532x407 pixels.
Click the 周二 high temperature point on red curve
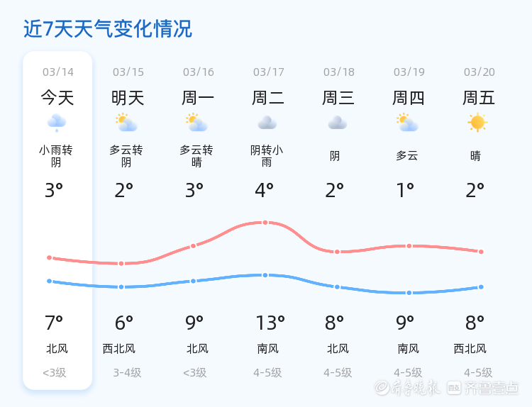(x=265, y=223)
